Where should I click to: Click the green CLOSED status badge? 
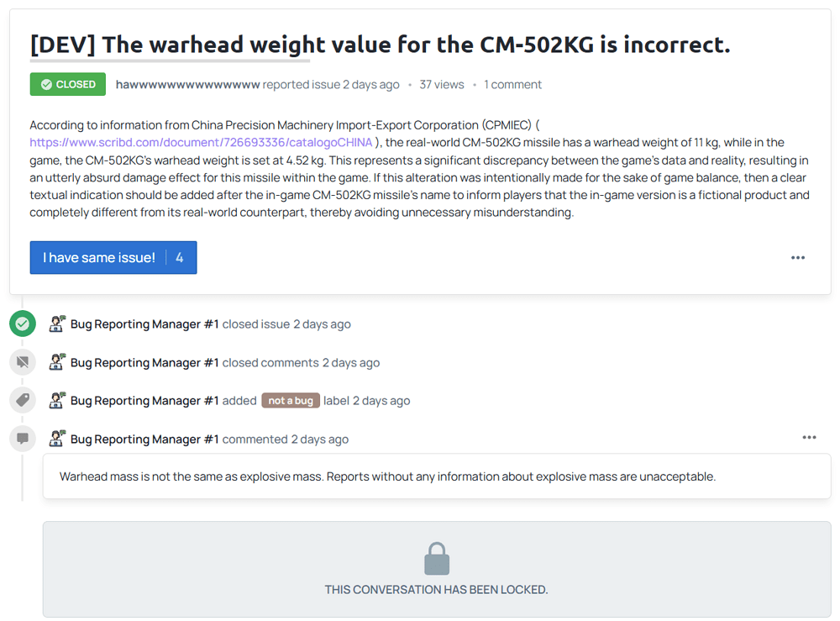click(67, 84)
